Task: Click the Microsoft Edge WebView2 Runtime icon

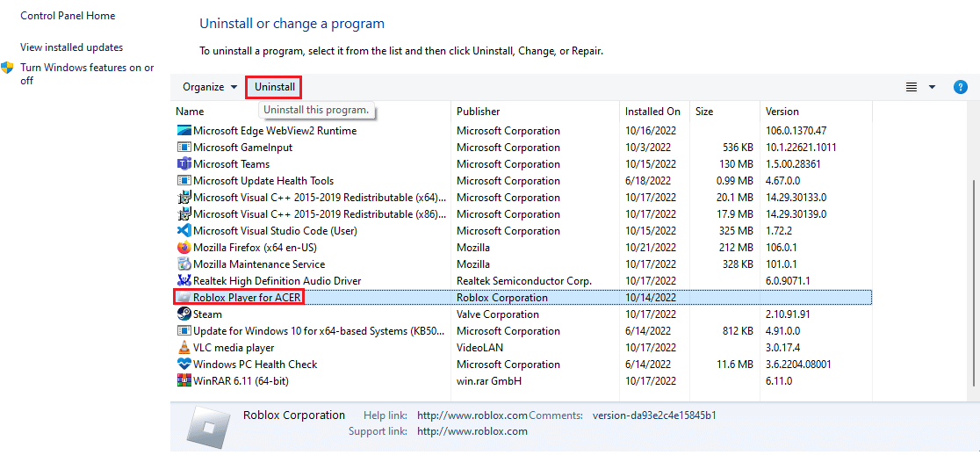Action: click(x=184, y=131)
